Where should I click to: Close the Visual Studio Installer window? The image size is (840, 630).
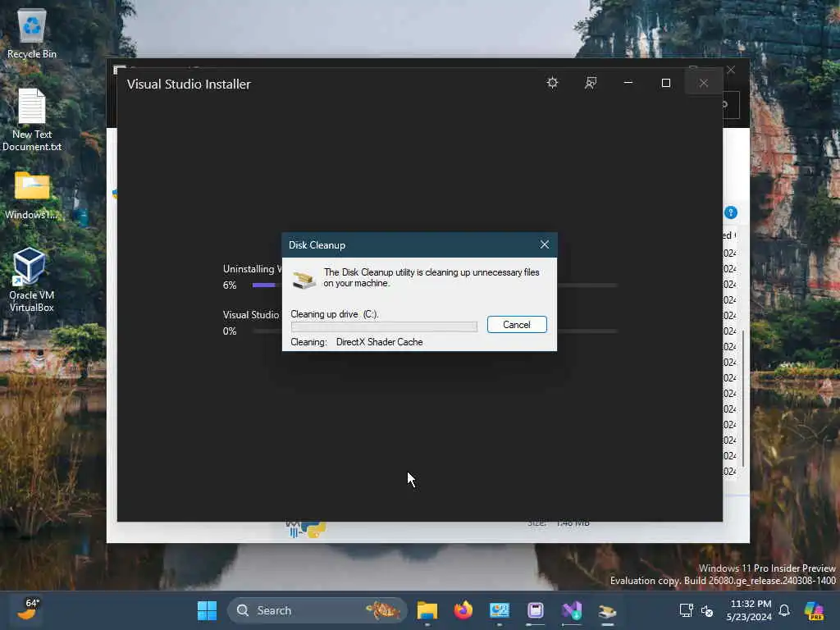coord(703,83)
